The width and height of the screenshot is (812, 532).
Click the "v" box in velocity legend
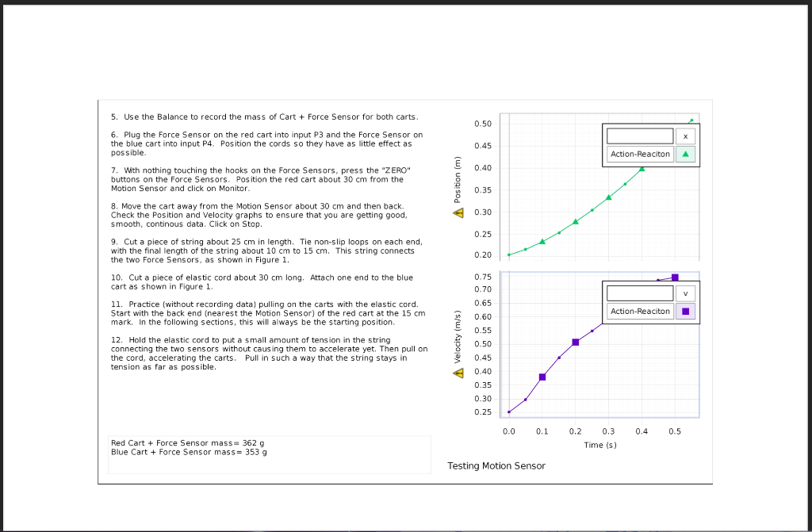click(x=686, y=293)
